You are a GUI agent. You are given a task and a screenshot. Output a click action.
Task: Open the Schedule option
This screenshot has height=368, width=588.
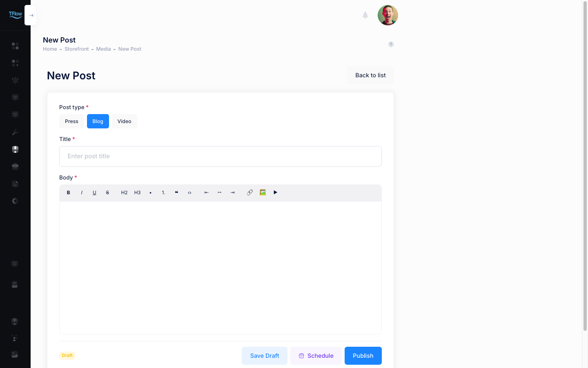(x=316, y=356)
